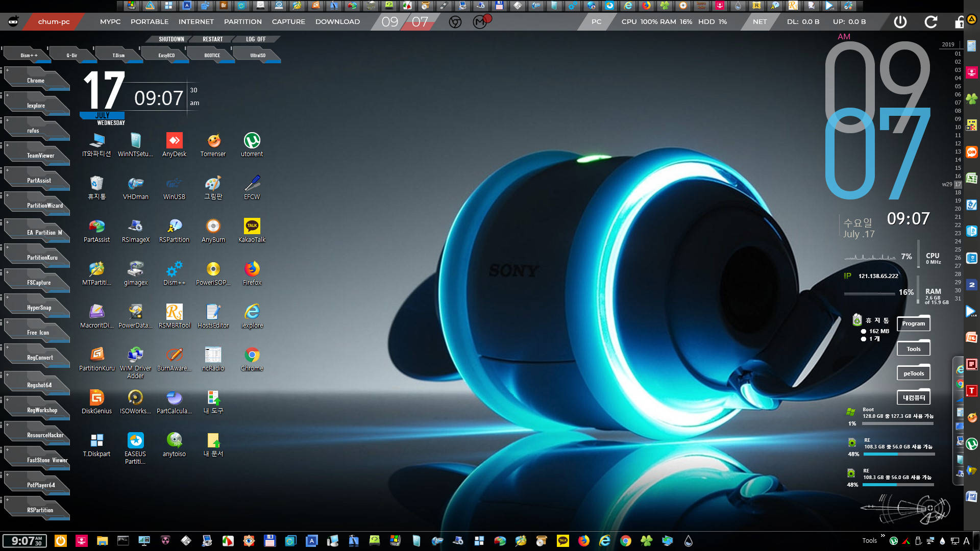This screenshot has width=980, height=551.
Task: Select the RSImageX desktop icon
Action: (x=135, y=231)
